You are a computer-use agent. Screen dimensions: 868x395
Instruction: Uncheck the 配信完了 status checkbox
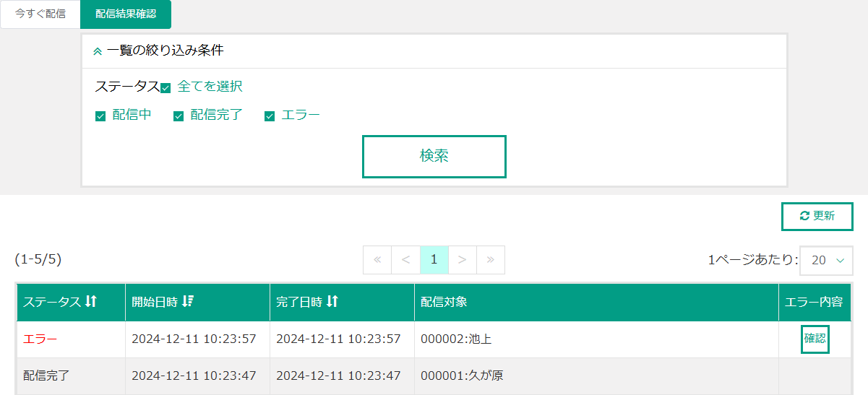179,116
